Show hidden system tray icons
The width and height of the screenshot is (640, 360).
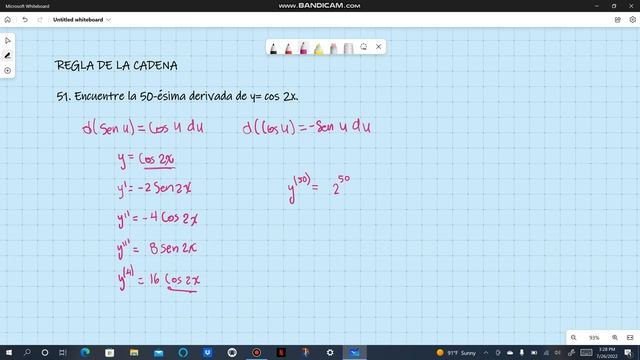coord(486,352)
